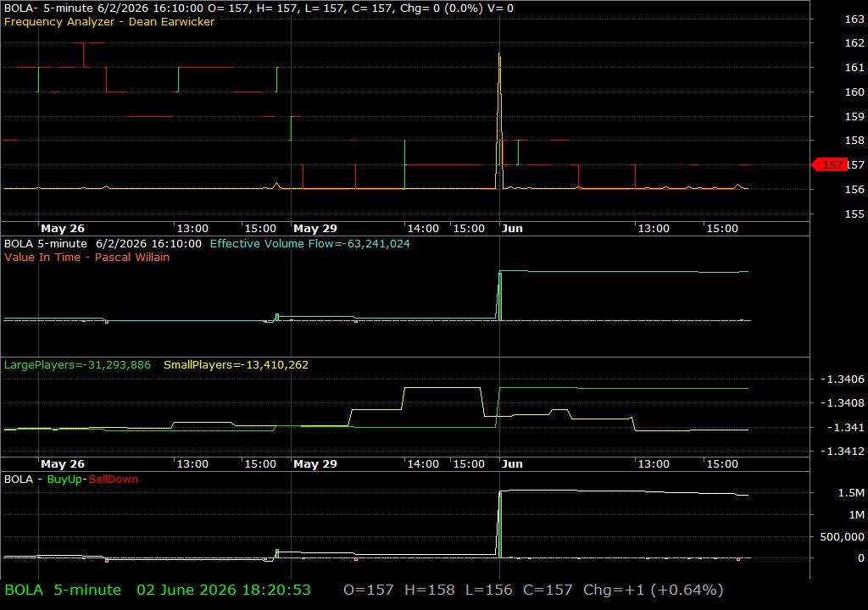Click the green BuyUp legend label
Viewport: 868px width, 610px height.
[x=64, y=480]
